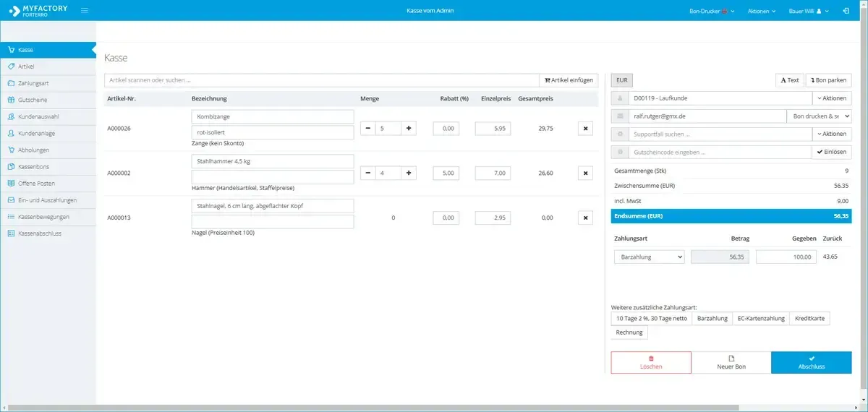This screenshot has width=868, height=412.
Task: Increase quantity of Kombizange with plus
Action: (x=409, y=129)
